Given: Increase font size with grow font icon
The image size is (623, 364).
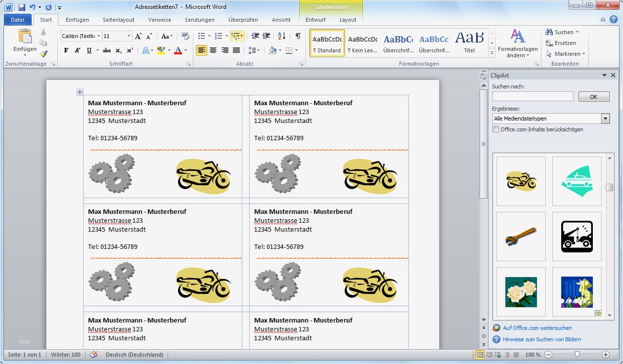Looking at the screenshot, I should (x=138, y=36).
